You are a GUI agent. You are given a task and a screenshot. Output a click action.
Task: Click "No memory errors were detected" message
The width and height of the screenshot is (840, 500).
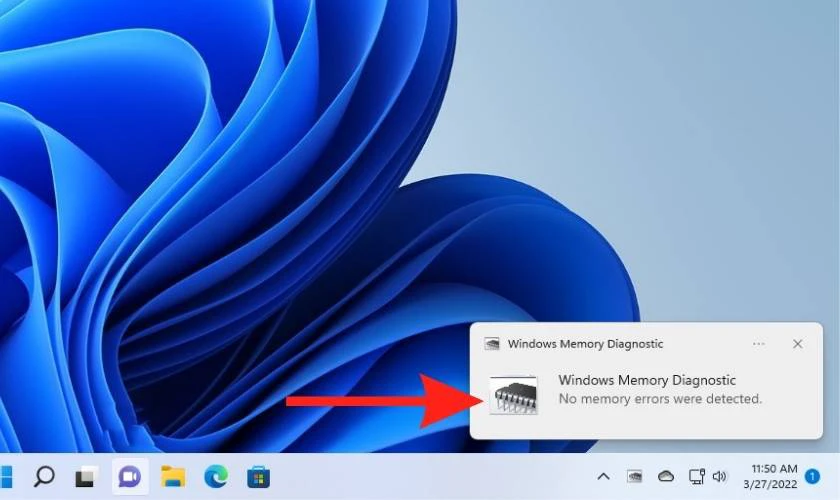click(659, 399)
